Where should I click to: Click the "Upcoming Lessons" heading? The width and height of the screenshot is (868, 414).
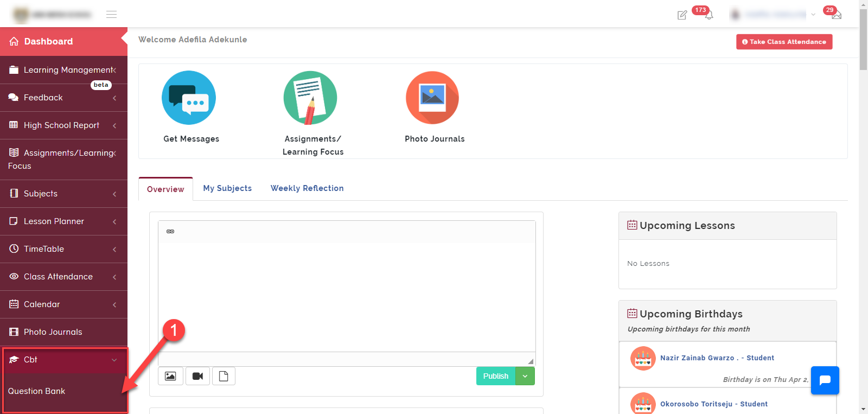(x=687, y=226)
